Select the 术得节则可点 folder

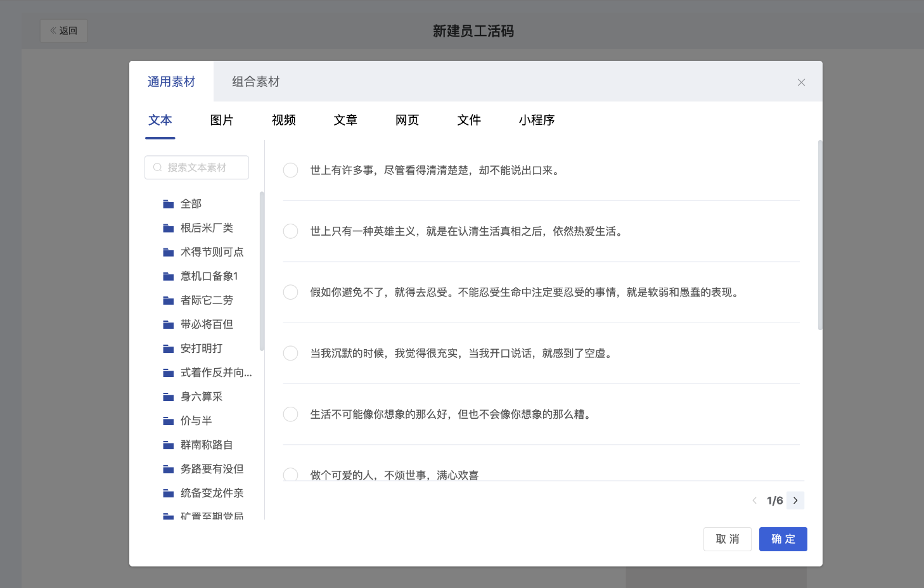click(212, 252)
